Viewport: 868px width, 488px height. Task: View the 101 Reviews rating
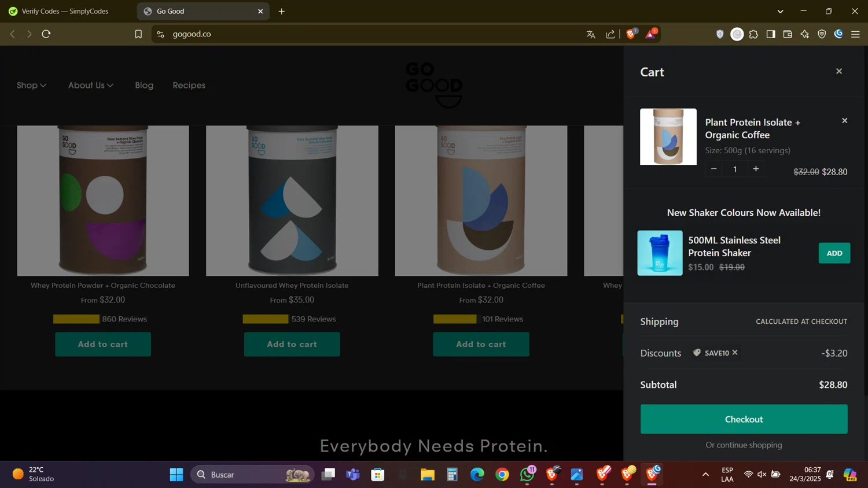click(479, 319)
